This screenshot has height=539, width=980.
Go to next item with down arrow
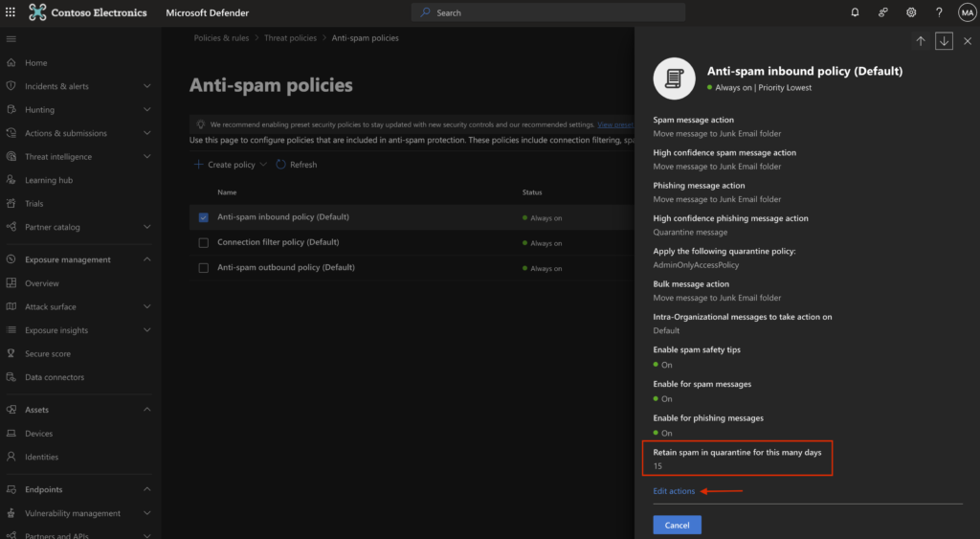click(x=945, y=41)
